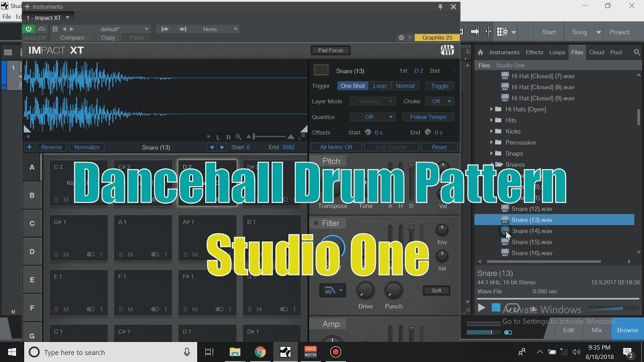Open the browser Effects tab
The image size is (644, 362).
534,52
